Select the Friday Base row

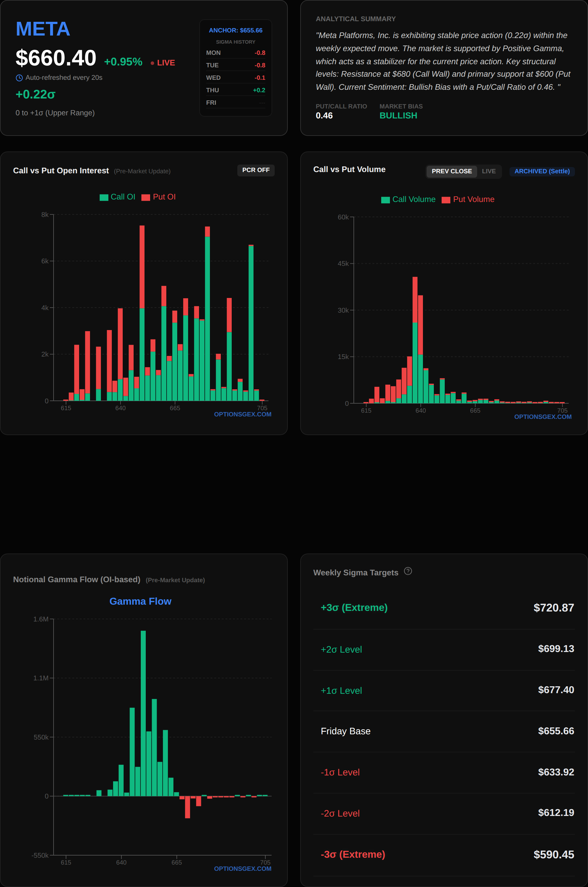click(443, 731)
